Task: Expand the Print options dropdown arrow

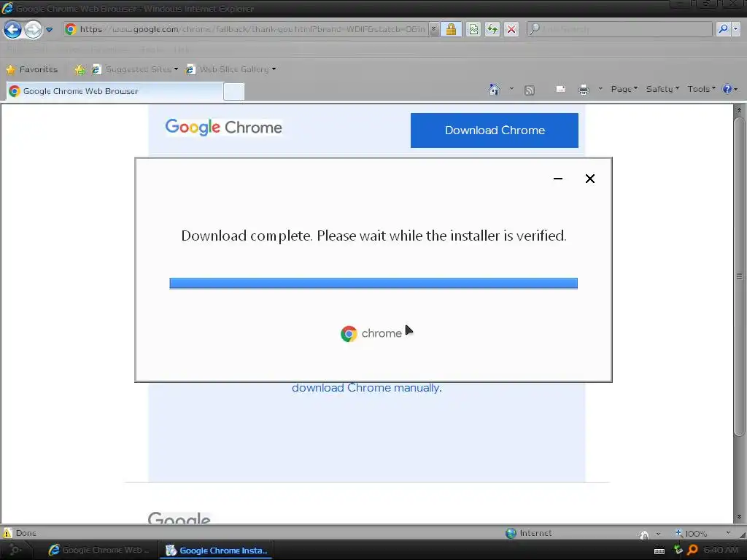Action: click(x=600, y=88)
